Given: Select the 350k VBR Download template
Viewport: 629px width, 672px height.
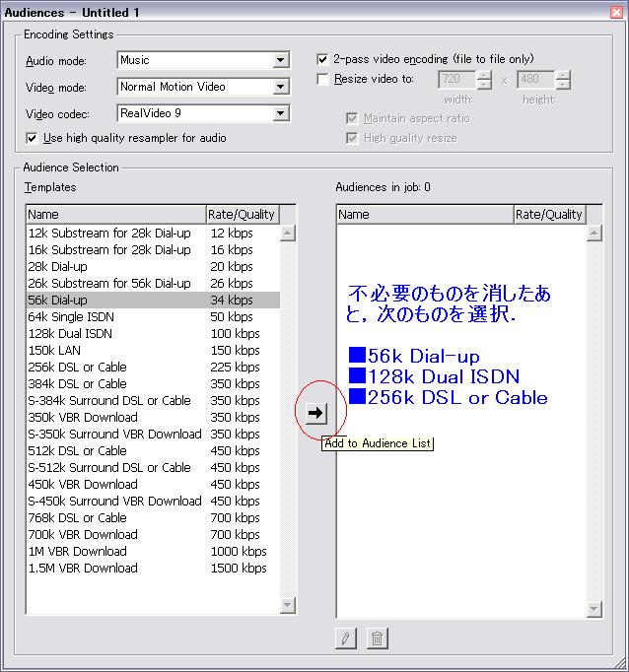Looking at the screenshot, I should click(153, 417).
